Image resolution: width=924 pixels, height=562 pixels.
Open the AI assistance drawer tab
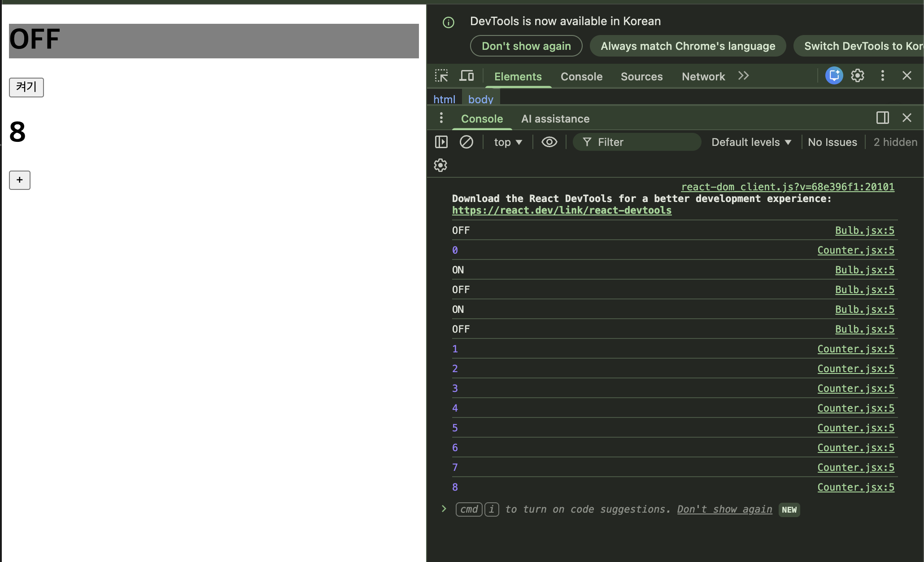tap(555, 119)
